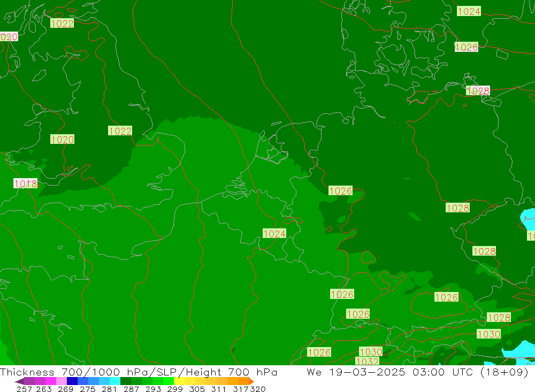
Task: Click the first pure yellow legend swatch
Action: [x=179, y=381]
